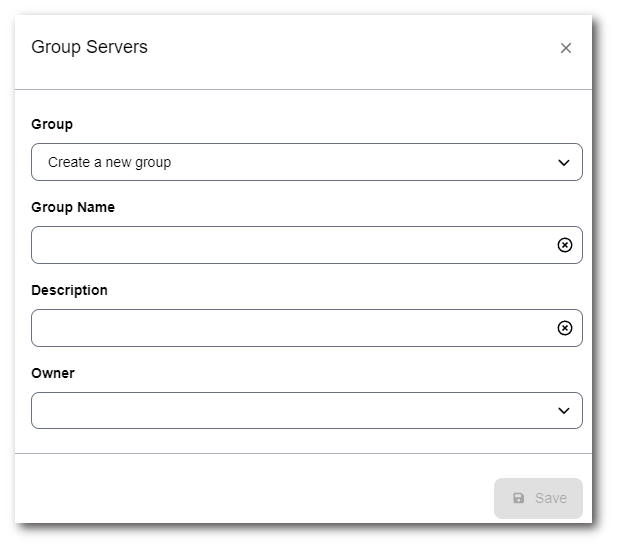
Task: Click the 'Description' label
Action: [x=69, y=290]
